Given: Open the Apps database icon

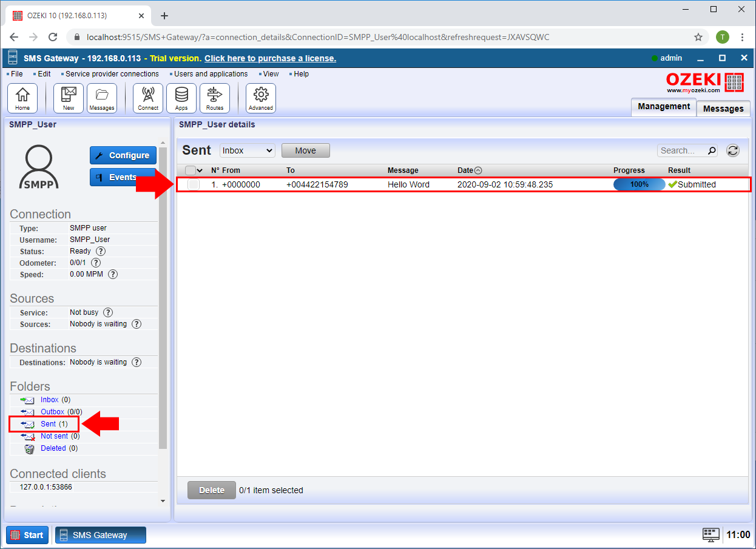Looking at the screenshot, I should coord(181,98).
